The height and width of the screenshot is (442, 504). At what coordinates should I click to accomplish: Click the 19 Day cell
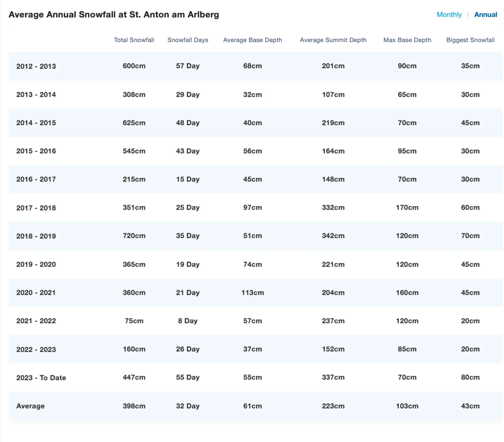point(188,264)
